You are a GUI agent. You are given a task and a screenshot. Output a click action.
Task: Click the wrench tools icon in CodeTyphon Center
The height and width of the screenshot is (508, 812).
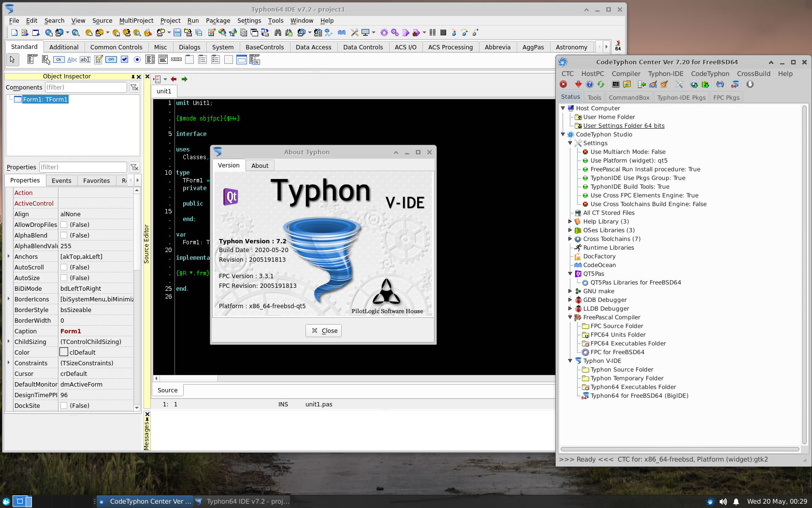click(x=679, y=84)
